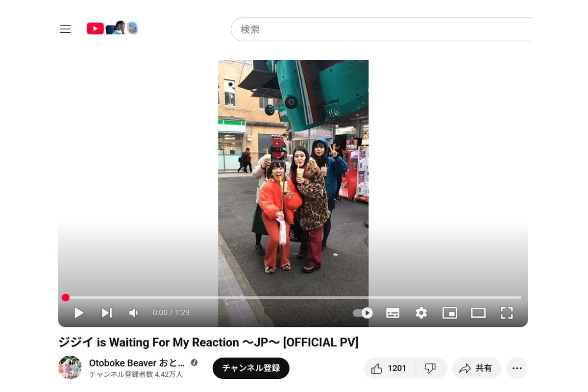Screen dimensions: 588x392
Task: Skip to the next video
Action: coord(106,313)
